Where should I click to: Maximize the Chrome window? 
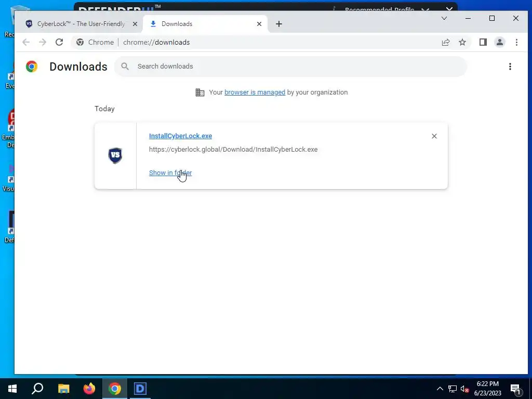pyautogui.click(x=492, y=18)
